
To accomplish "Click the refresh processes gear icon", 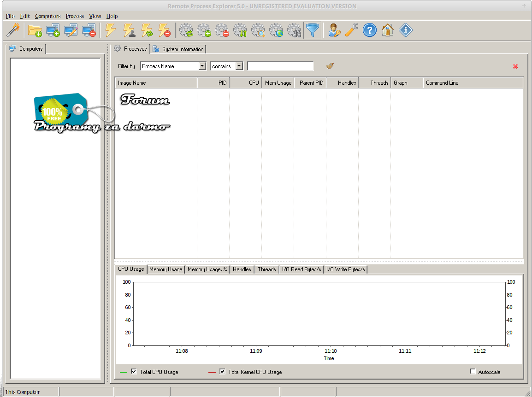I will pos(186,30).
